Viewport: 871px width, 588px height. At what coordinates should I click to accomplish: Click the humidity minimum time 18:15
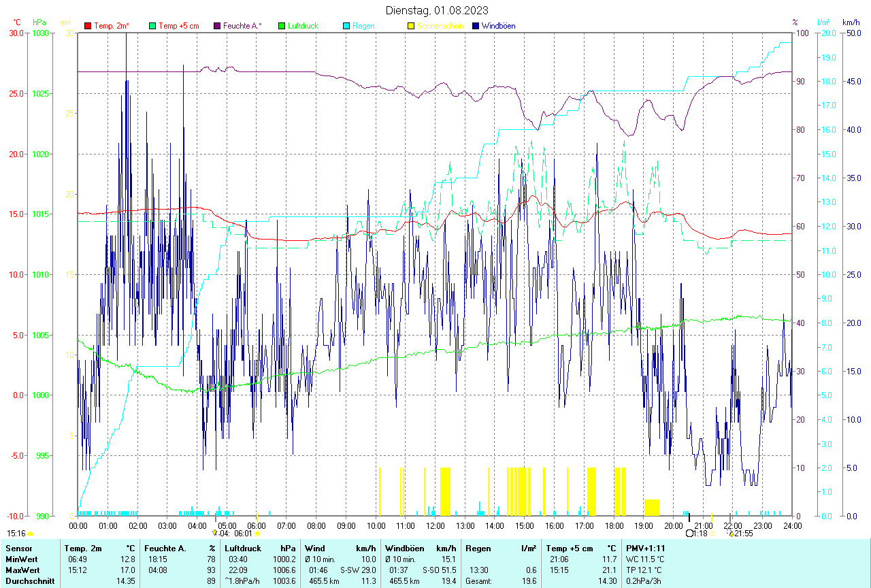(x=158, y=559)
